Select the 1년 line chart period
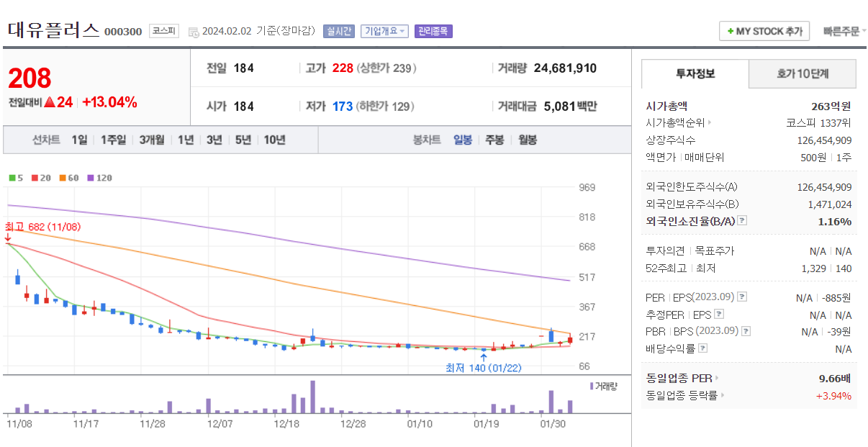 tap(186, 140)
